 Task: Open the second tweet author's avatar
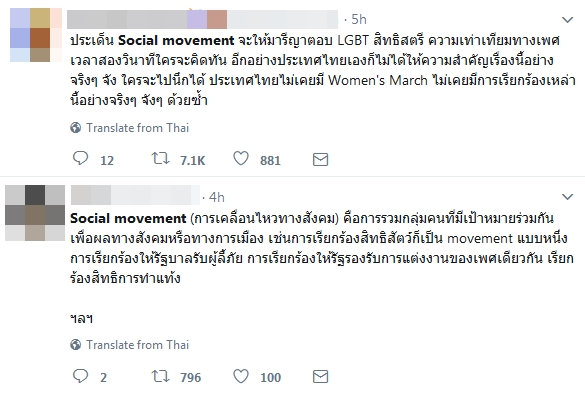pos(35,213)
